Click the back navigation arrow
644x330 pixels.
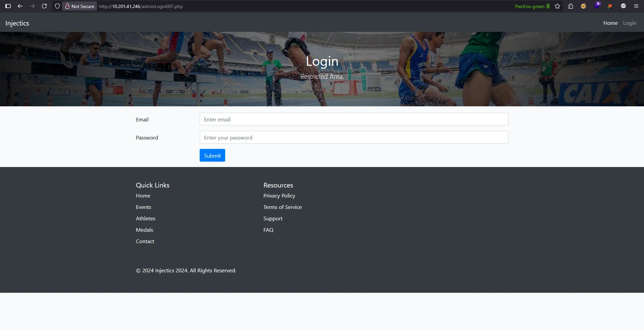click(20, 6)
